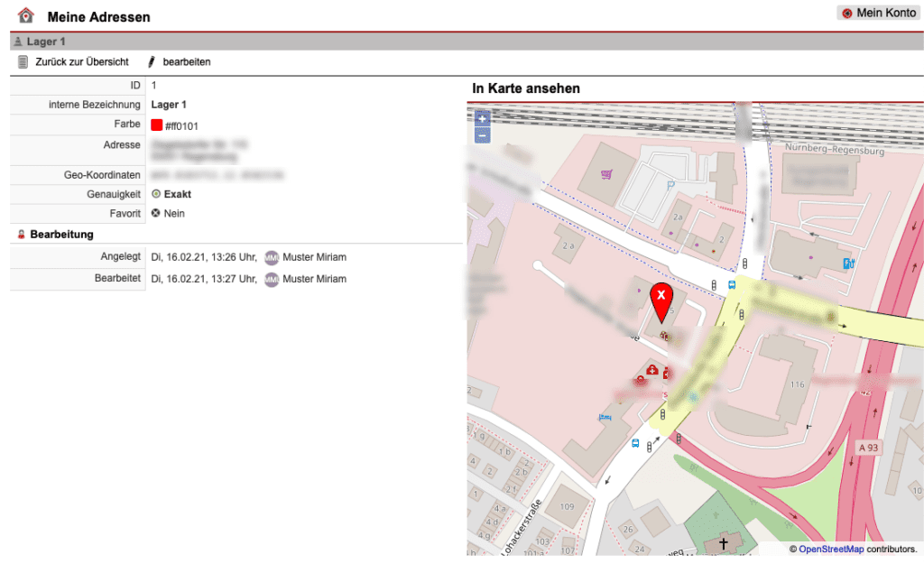Image resolution: width=924 pixels, height=564 pixels.
Task: Click the red X map pin marker
Action: click(x=662, y=298)
